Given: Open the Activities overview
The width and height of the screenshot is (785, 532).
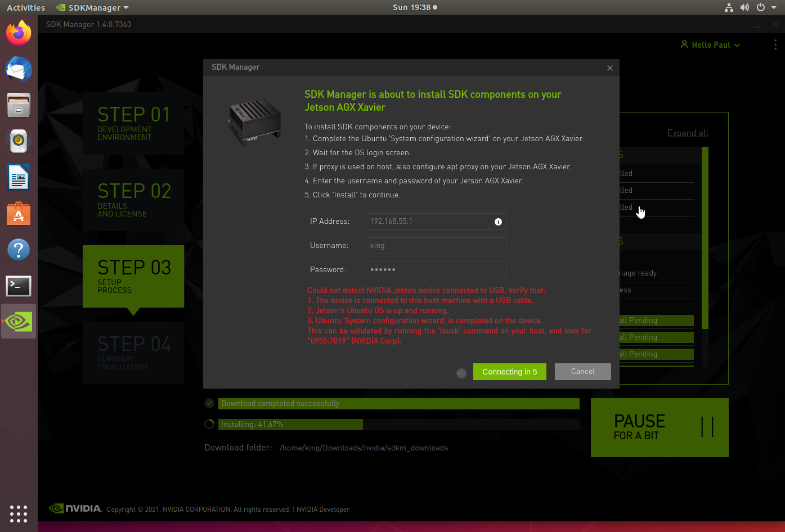Looking at the screenshot, I should click(26, 7).
